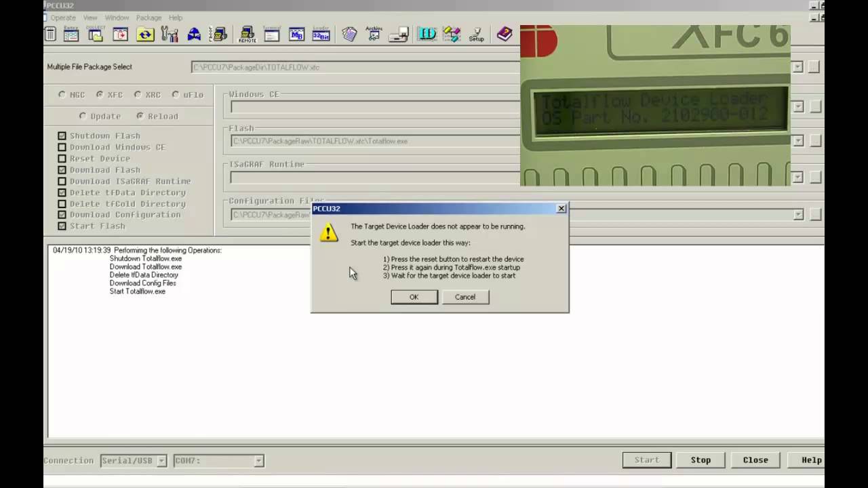Click OK in the PCCU32 dialog
The image size is (868, 488).
click(414, 297)
